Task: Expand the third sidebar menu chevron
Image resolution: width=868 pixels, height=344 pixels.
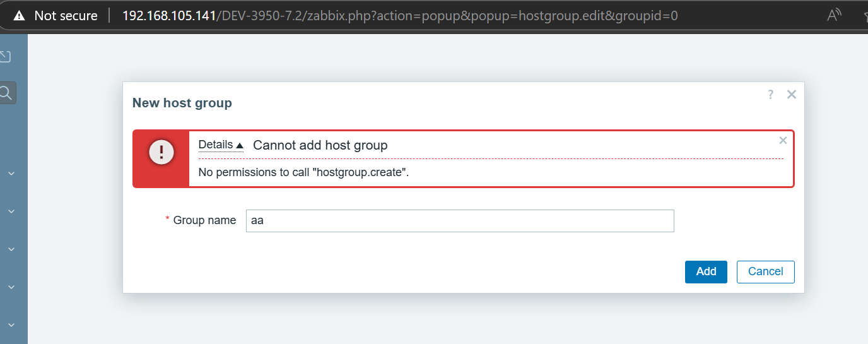Action: tap(11, 249)
